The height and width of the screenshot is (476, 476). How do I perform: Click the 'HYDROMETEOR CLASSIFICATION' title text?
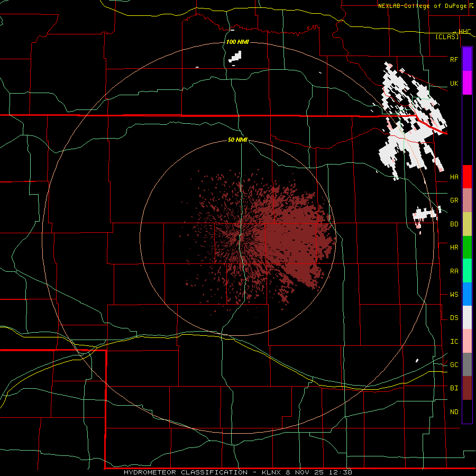(x=186, y=472)
